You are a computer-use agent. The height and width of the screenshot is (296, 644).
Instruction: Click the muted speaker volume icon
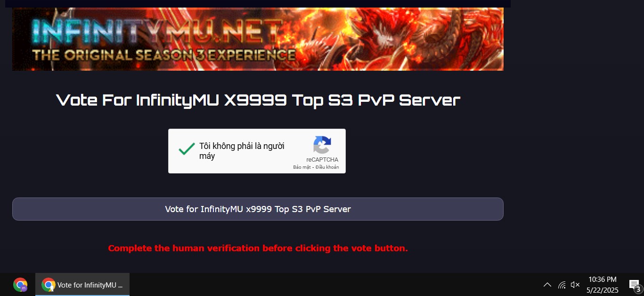tap(575, 285)
